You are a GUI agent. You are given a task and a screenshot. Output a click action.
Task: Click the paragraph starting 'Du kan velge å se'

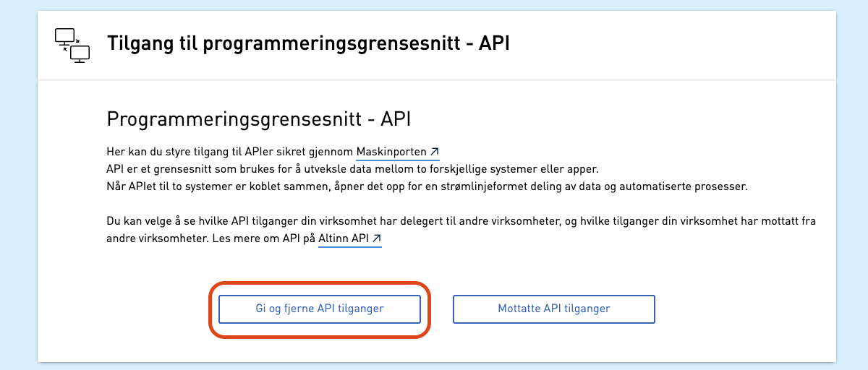(461, 230)
